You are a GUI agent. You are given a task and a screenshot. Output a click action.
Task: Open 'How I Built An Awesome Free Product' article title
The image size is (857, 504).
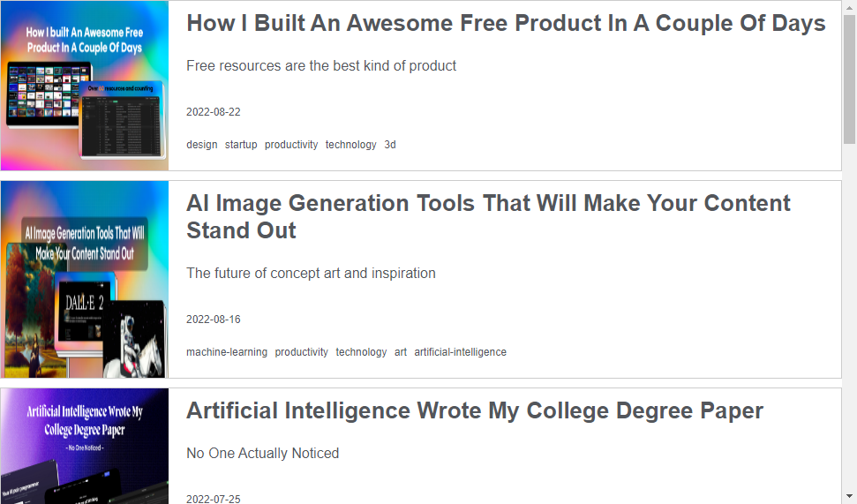coord(506,24)
